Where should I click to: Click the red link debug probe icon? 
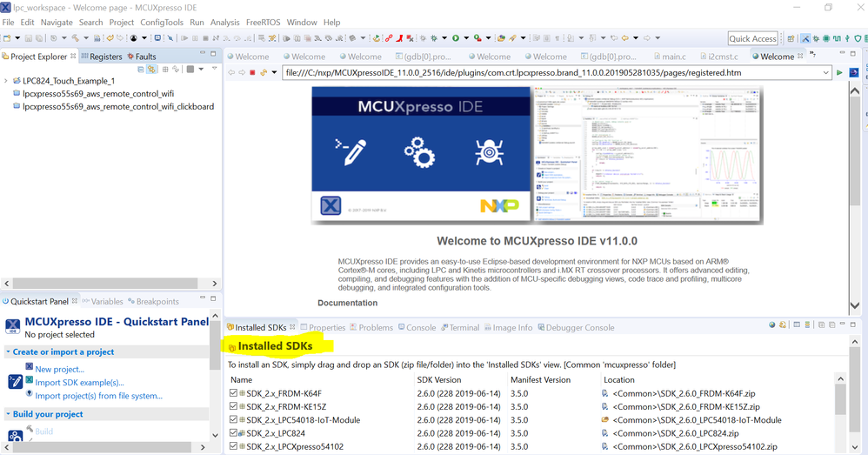pyautogui.click(x=389, y=38)
